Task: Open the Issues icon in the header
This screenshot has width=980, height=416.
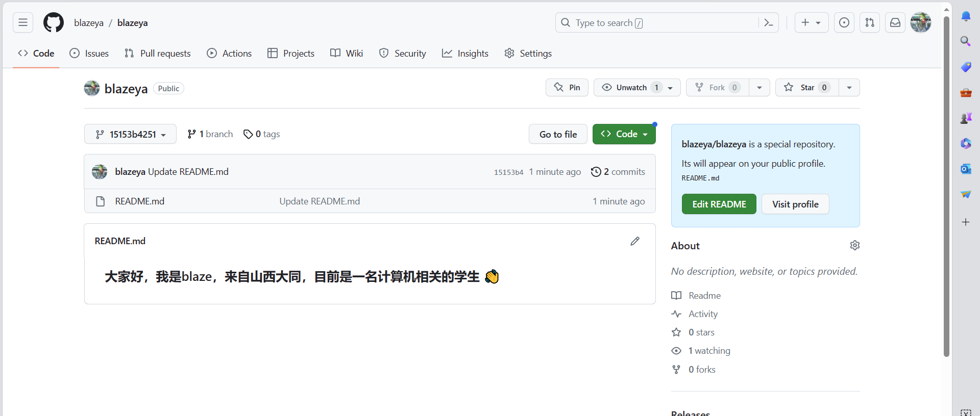Action: [844, 22]
